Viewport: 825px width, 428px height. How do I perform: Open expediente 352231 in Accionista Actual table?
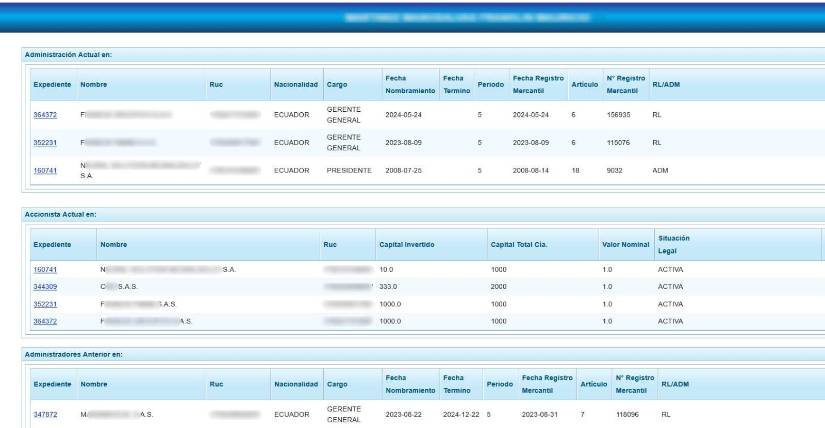coord(46,303)
